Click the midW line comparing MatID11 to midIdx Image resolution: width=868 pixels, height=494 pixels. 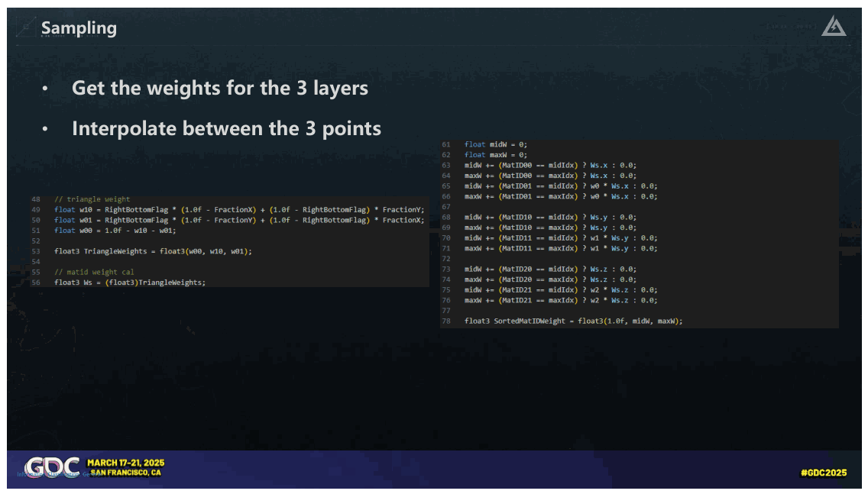click(x=561, y=238)
